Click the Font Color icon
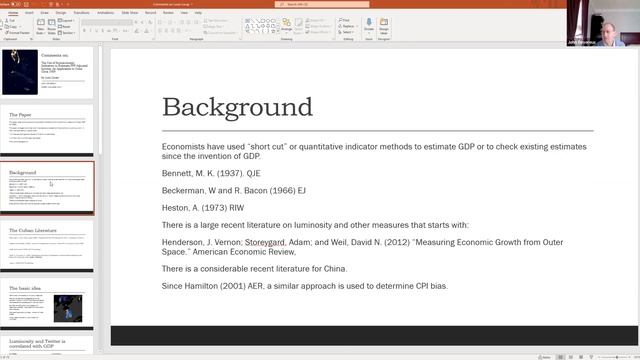Viewport: 640px width, 360px height. point(147,31)
